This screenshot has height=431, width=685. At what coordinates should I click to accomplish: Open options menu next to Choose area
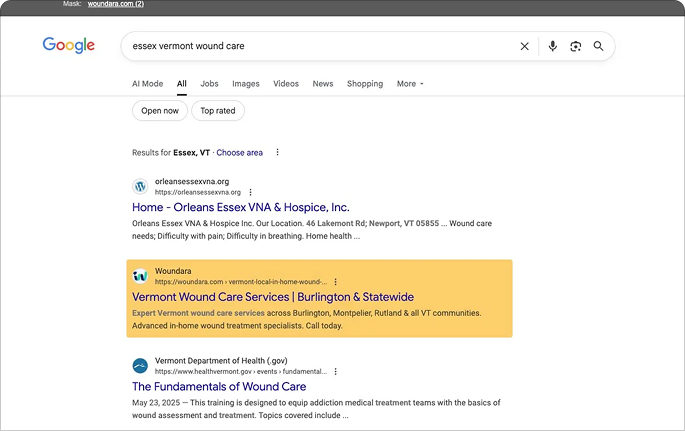[x=277, y=152]
